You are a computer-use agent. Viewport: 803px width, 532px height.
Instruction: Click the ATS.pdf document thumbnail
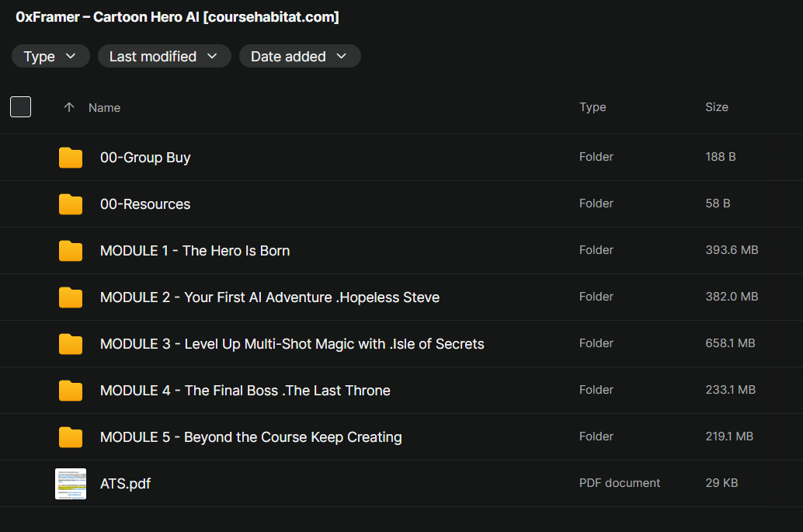coord(71,484)
